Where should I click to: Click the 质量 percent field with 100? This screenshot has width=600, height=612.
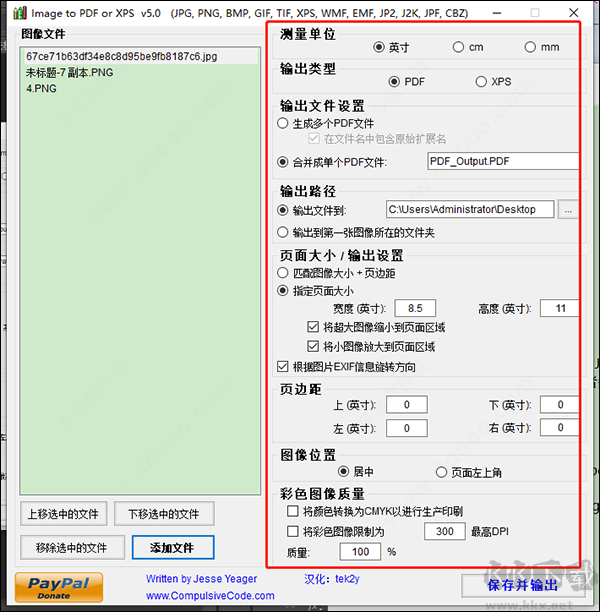coord(360,552)
